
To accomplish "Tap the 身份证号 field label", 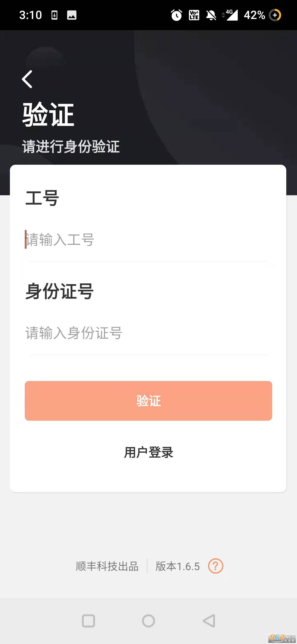I will (59, 291).
